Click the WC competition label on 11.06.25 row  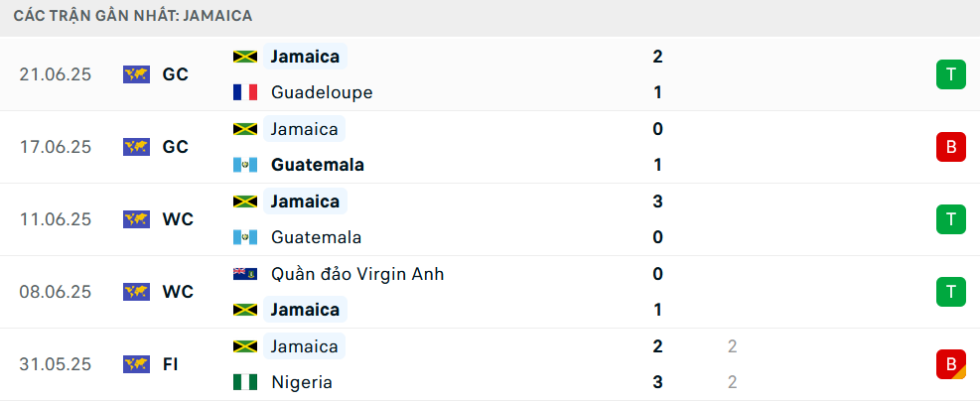[178, 219]
